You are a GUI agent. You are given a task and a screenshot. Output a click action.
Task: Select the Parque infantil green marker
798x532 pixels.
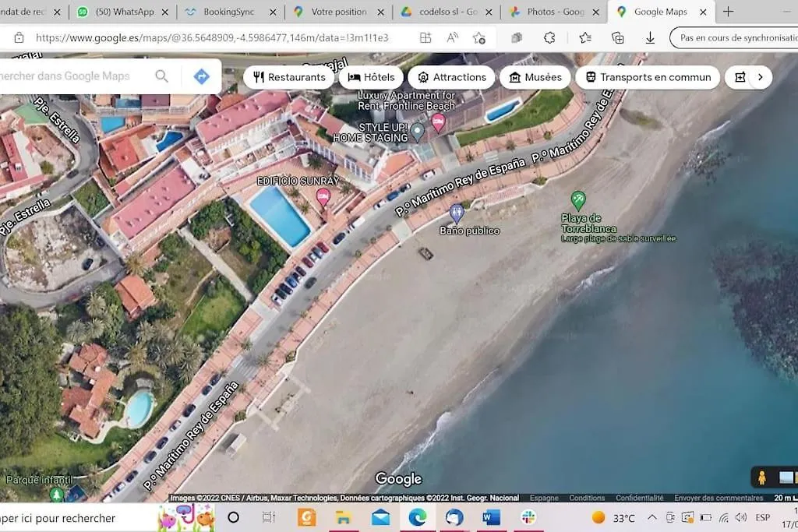(56, 493)
